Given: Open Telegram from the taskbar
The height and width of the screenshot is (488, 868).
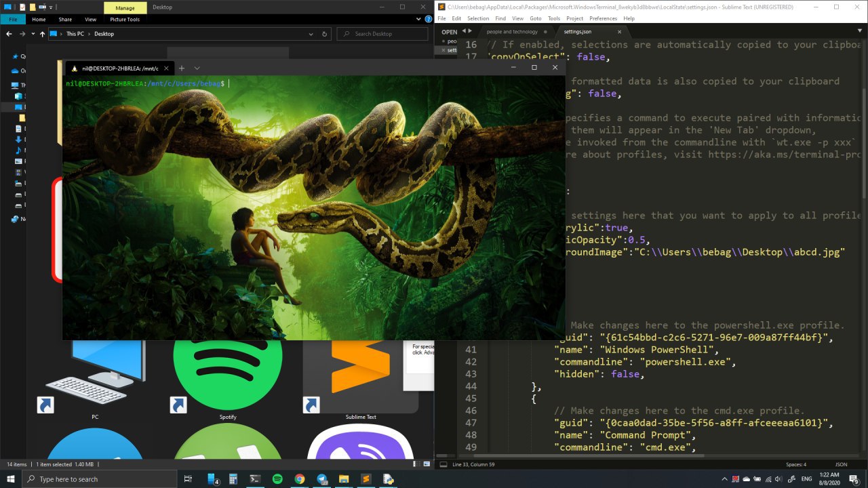Looking at the screenshot, I should pos(321,479).
